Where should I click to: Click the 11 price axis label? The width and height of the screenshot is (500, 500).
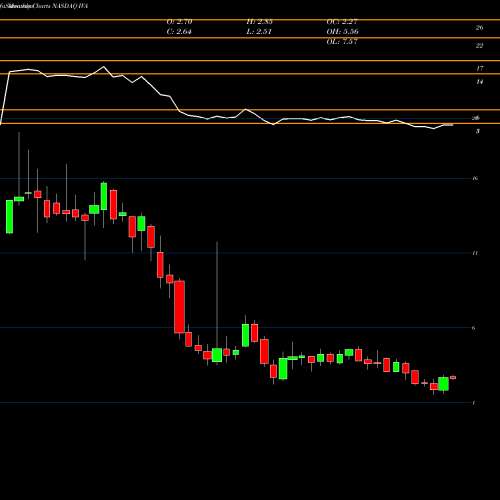pyautogui.click(x=475, y=253)
